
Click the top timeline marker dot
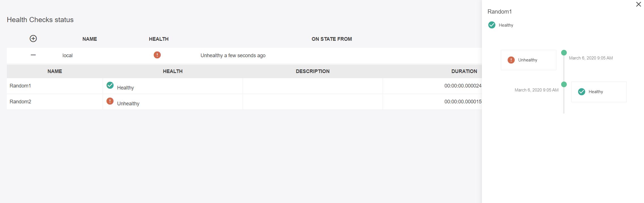click(564, 53)
